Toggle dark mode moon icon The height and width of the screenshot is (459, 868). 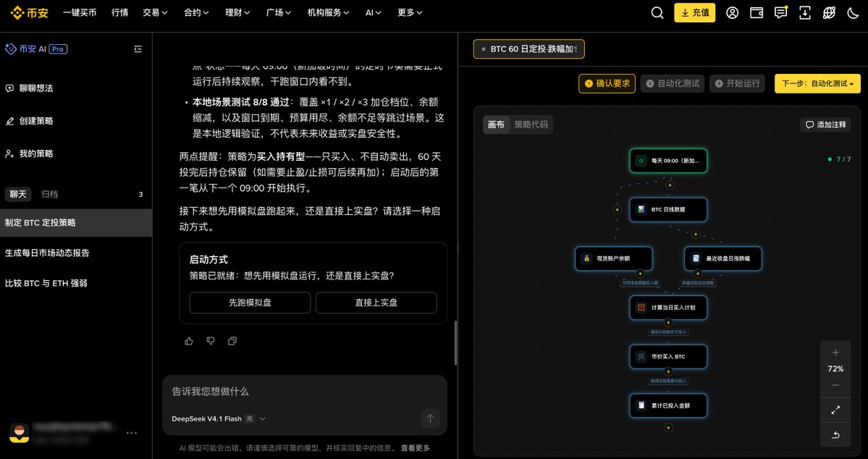[853, 13]
